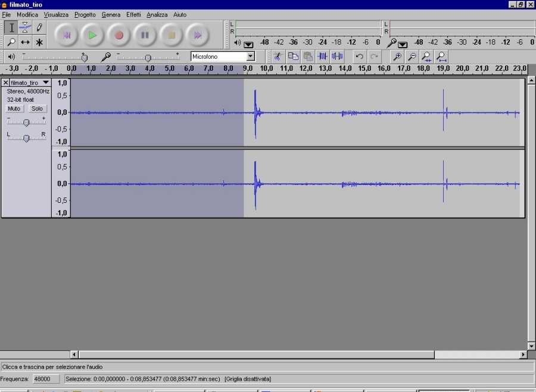Skip to start of audio
Image resolution: width=536 pixels, height=392 pixels.
pyautogui.click(x=66, y=35)
